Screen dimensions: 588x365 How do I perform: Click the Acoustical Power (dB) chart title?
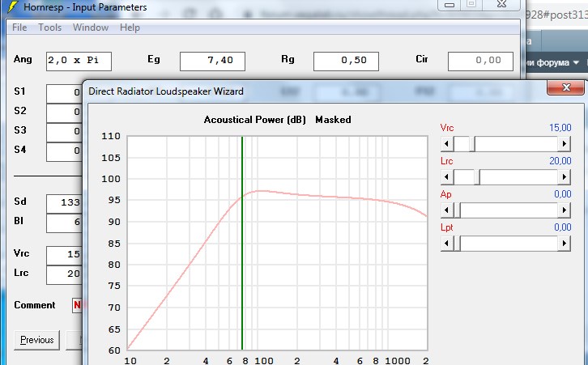[x=255, y=120]
